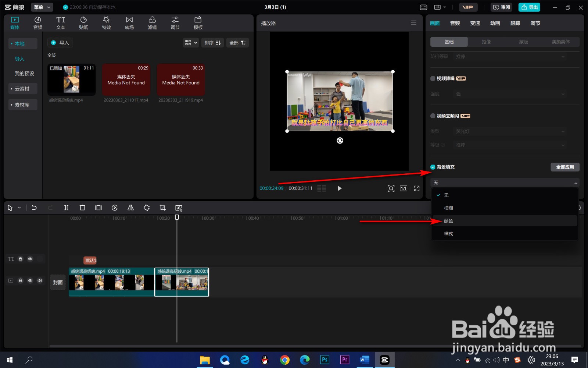Open Photoshop from the taskbar
This screenshot has width=588, height=368.
325,360
